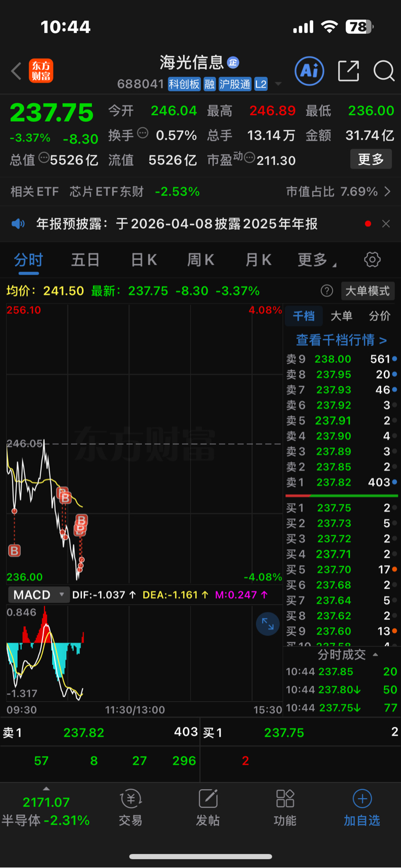This screenshot has height=868, width=401.
Task: Open 市值占比 7.69% chevron
Action: click(387, 192)
